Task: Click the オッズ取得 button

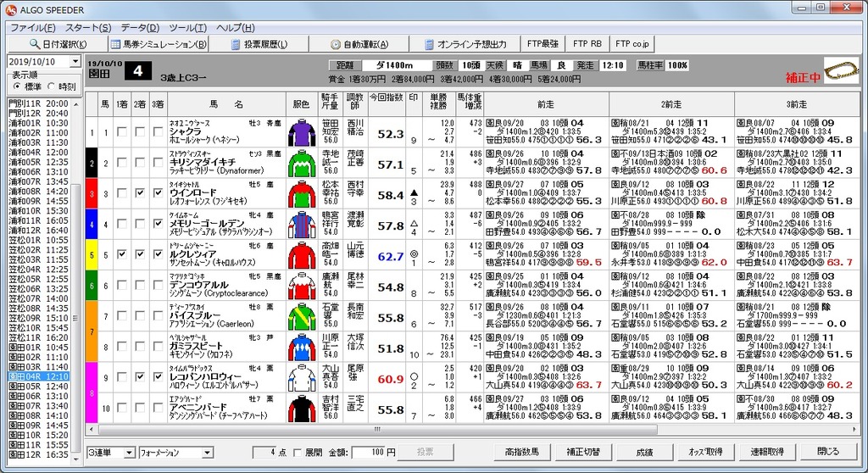Action: pos(705,452)
